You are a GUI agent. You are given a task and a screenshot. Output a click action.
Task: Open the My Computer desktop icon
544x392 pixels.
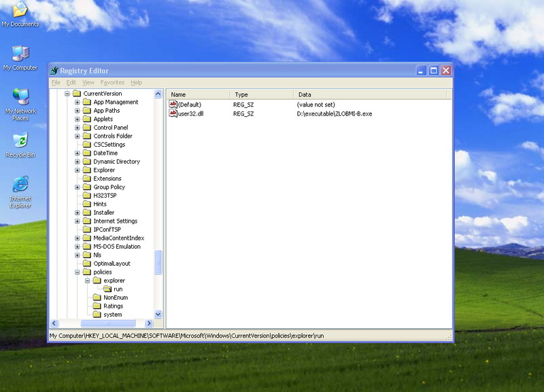pos(20,54)
